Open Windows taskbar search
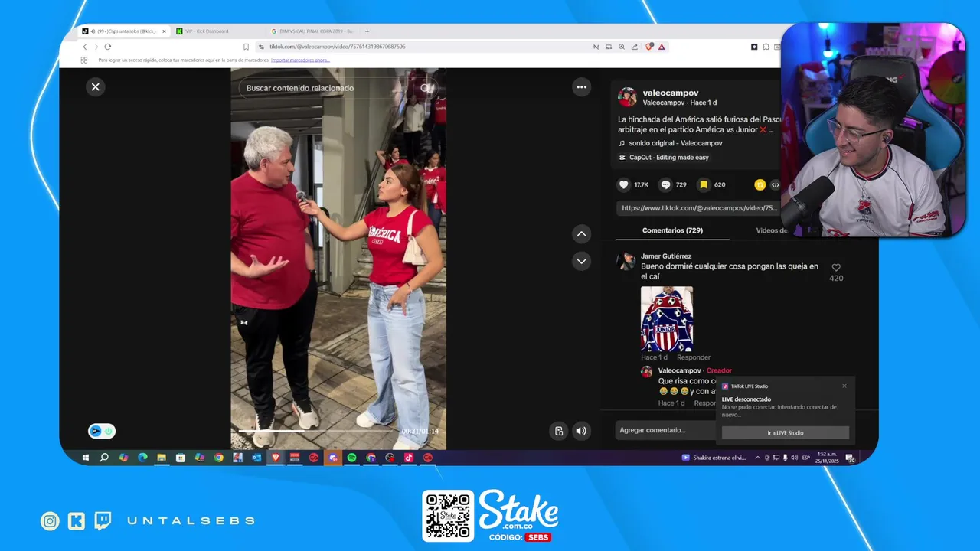The width and height of the screenshot is (980, 551). (x=104, y=458)
